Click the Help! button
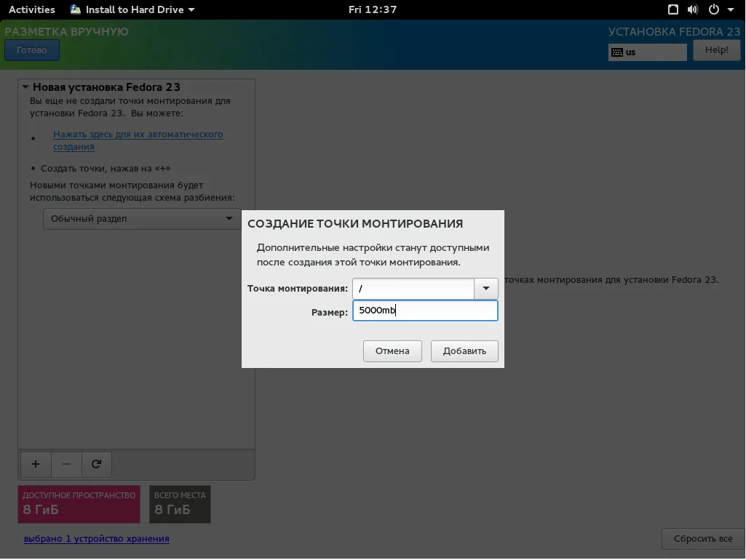Viewport: 746px width, 560px height. tap(716, 50)
